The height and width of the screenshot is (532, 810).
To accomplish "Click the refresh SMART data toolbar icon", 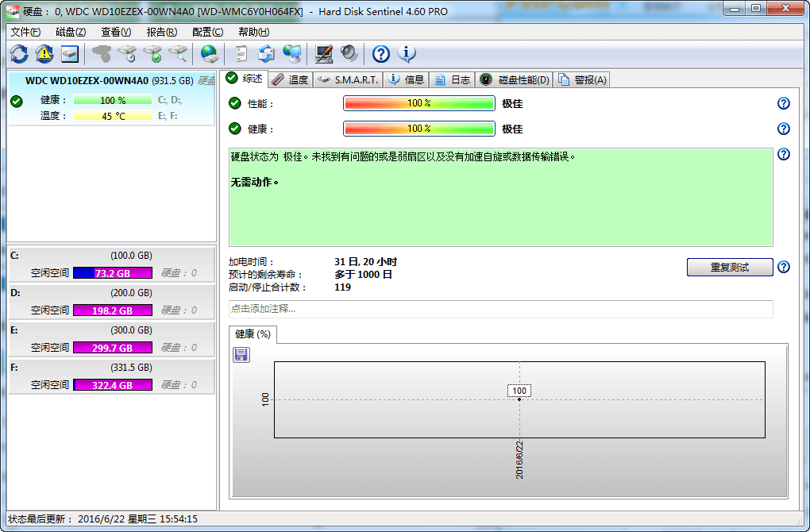I will point(19,54).
